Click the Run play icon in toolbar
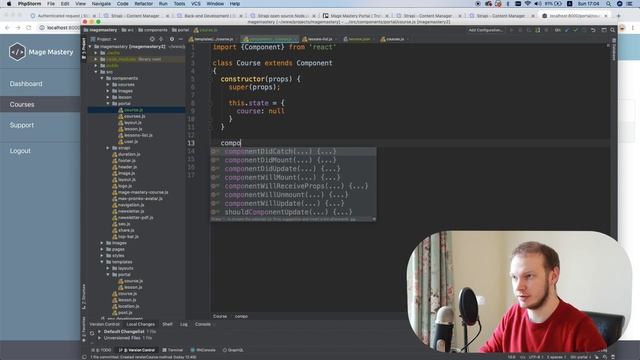The width and height of the screenshot is (640, 360). tap(511, 30)
